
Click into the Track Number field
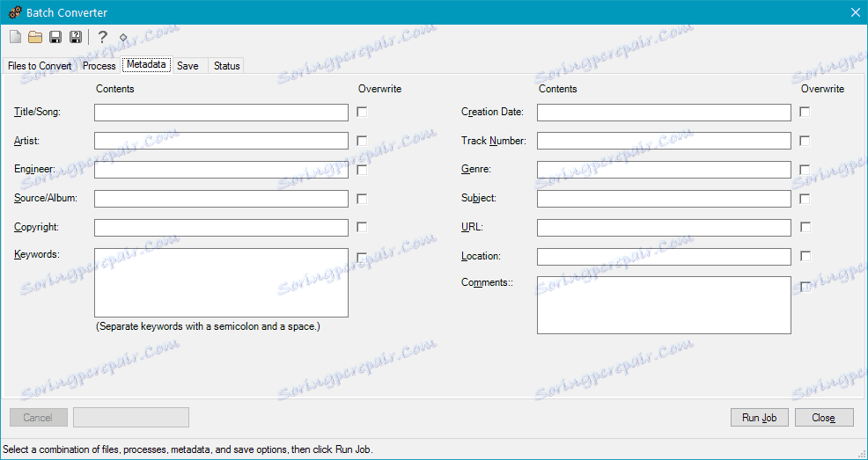pos(664,141)
